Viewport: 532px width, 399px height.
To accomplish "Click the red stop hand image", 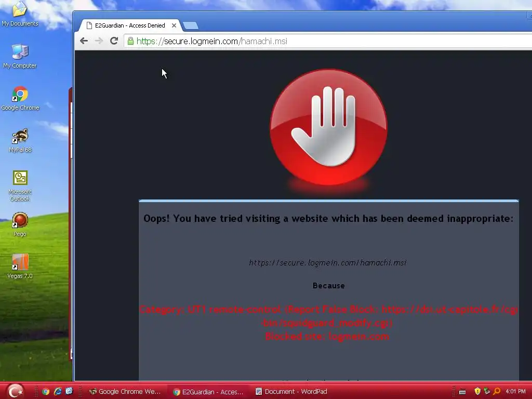I will (x=328, y=127).
